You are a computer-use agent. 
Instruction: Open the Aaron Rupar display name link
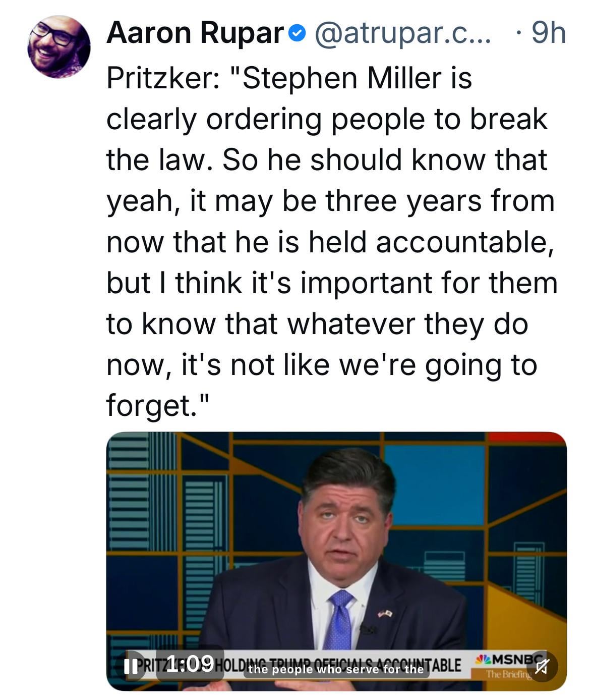pyautogui.click(x=195, y=34)
